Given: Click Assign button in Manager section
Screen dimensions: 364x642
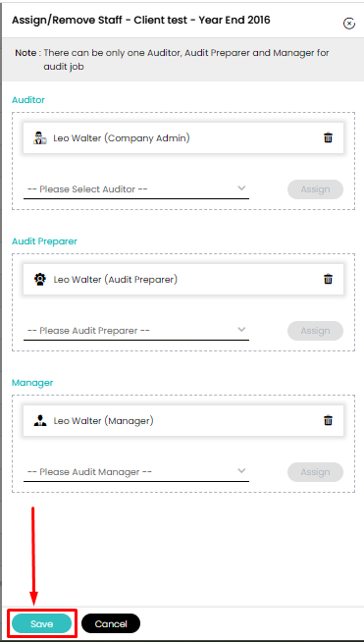Looking at the screenshot, I should pos(315,472).
